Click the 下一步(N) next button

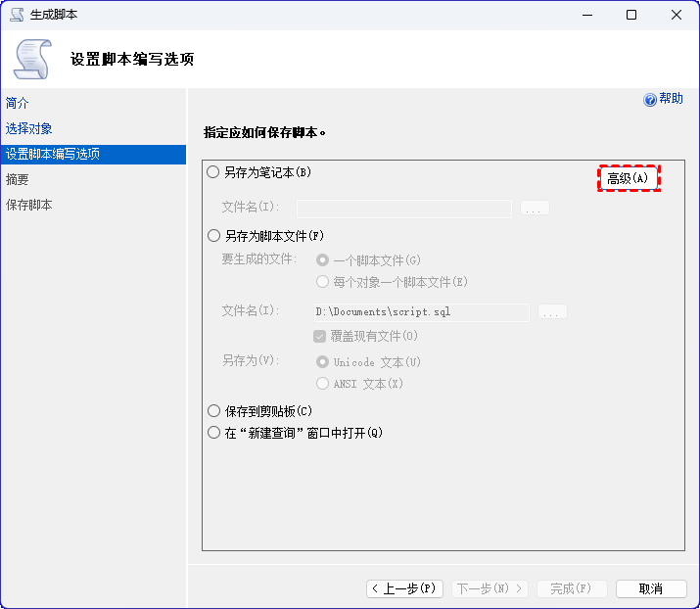[x=490, y=588]
